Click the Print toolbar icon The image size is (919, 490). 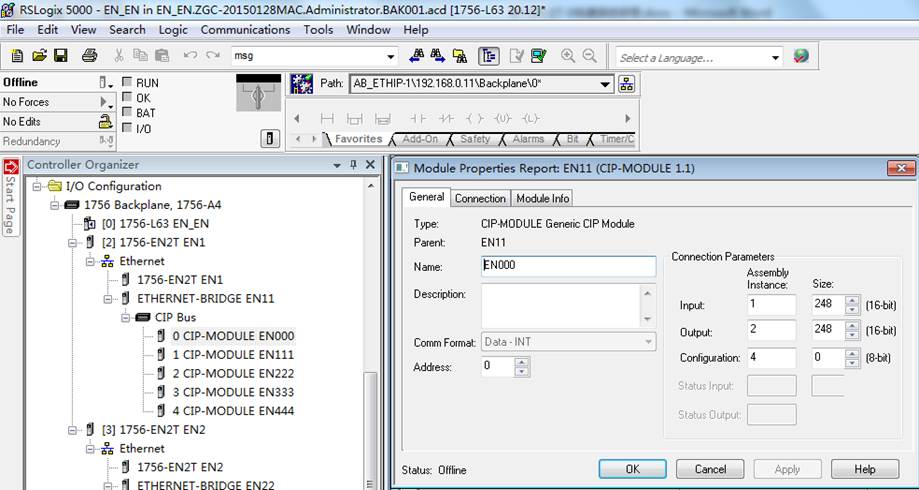point(89,56)
